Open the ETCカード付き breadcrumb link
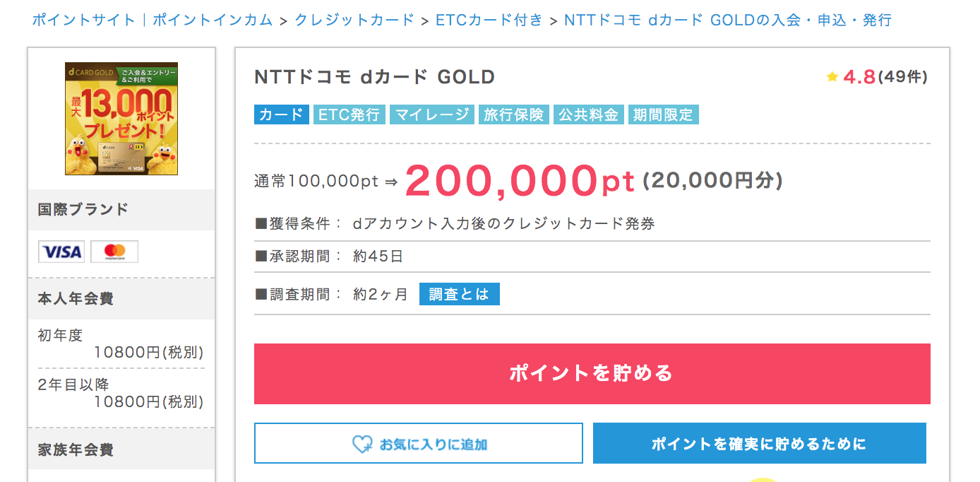Viewport: 980px width, 482px height. click(x=489, y=20)
